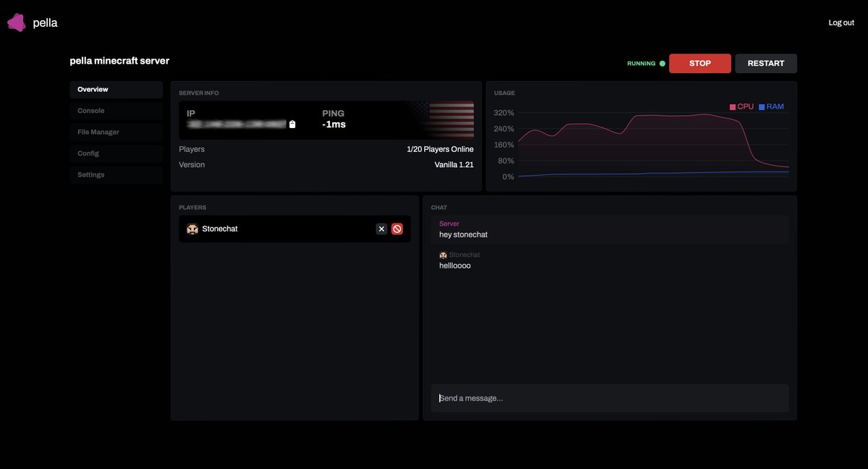Click the Version label in server info
Screen dimensions: 868x469
point(192,165)
